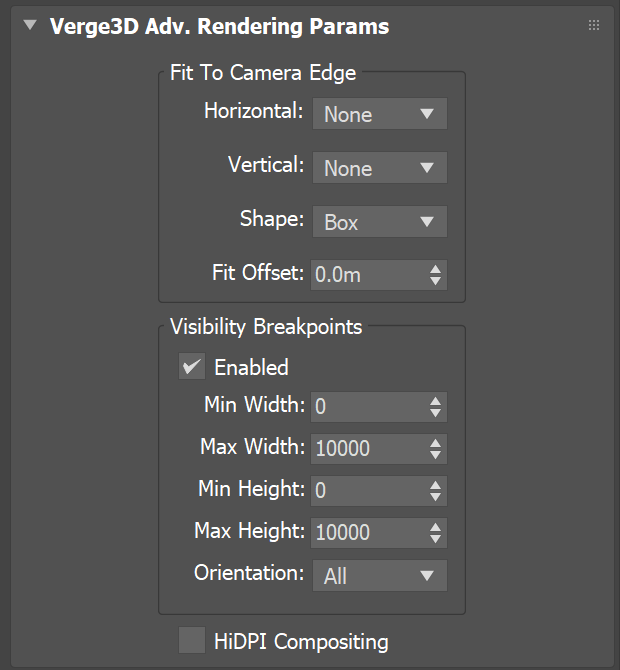
Task: Open the Orientation dropdown
Action: click(x=380, y=576)
